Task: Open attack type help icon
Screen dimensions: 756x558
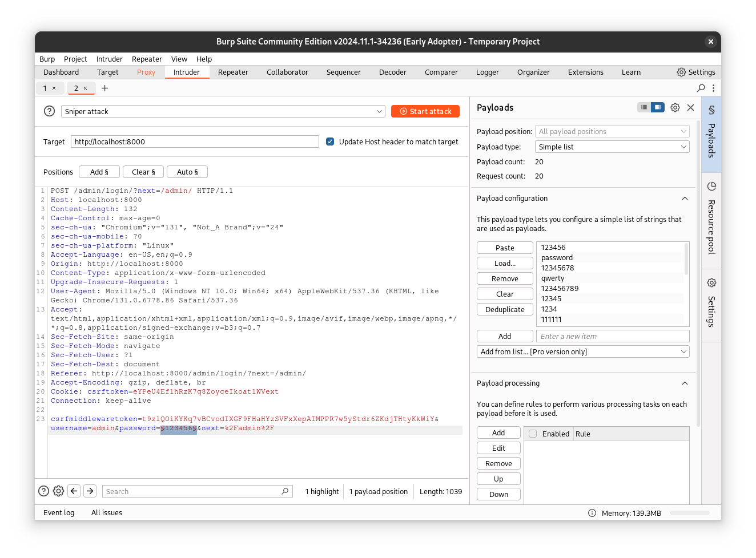Action: pos(50,111)
